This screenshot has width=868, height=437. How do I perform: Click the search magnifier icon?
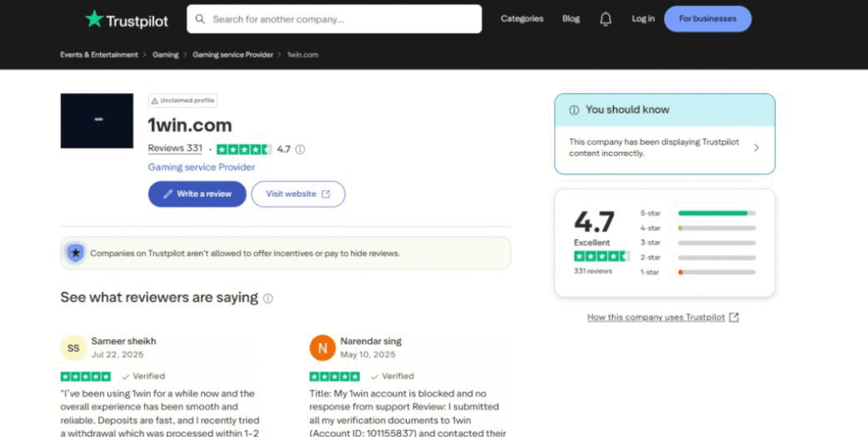click(200, 19)
